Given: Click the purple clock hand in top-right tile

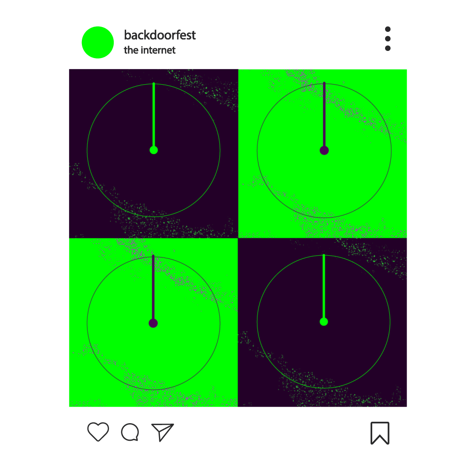Looking at the screenshot, I should tap(324, 115).
